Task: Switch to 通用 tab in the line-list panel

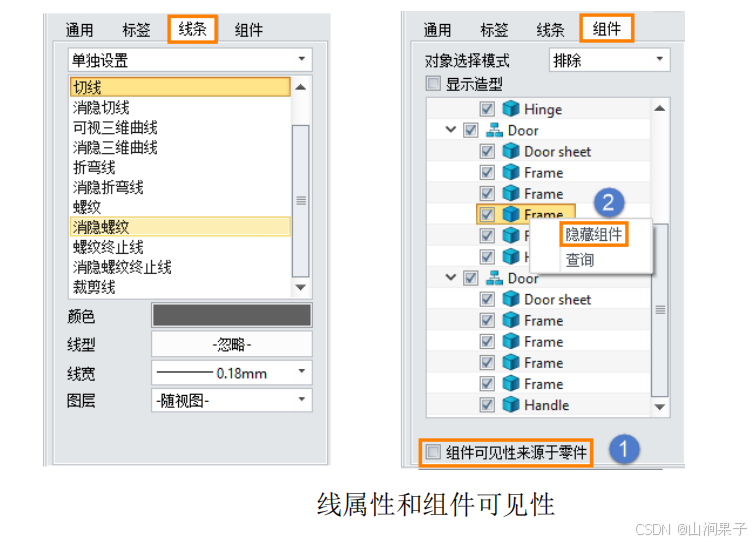Action: click(79, 30)
